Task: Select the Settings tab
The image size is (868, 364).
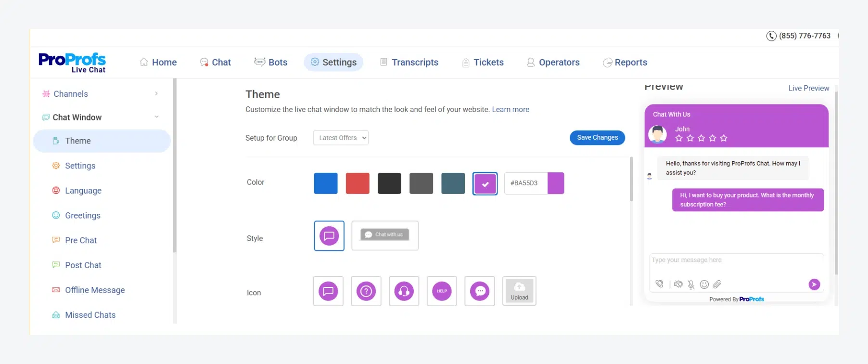Action: tap(333, 62)
